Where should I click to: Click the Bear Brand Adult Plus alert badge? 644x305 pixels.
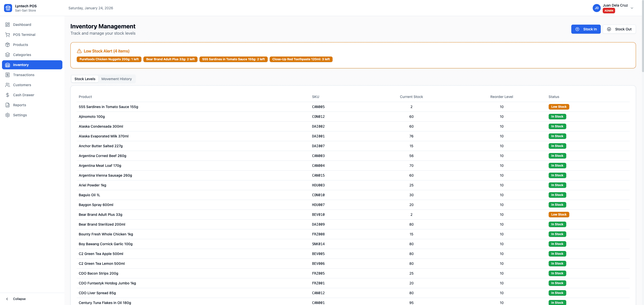pyautogui.click(x=170, y=59)
